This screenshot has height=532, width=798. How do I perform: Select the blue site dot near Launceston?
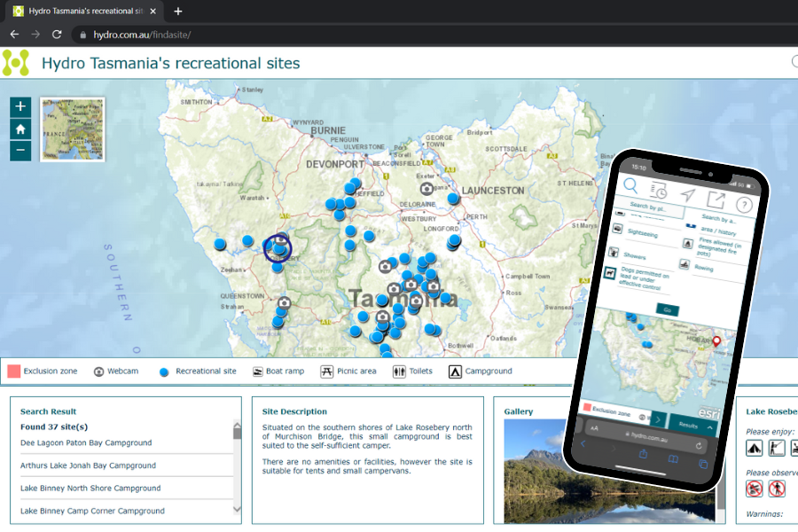coord(453,199)
